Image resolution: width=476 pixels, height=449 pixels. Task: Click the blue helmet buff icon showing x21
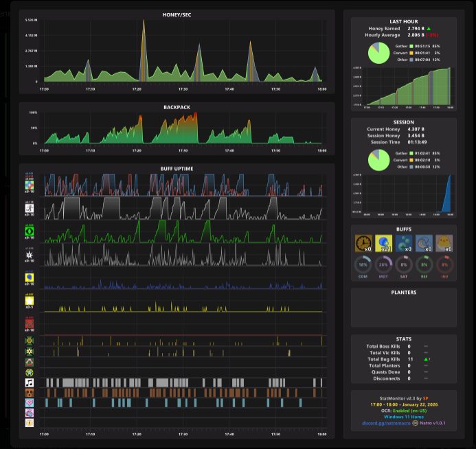(x=383, y=243)
